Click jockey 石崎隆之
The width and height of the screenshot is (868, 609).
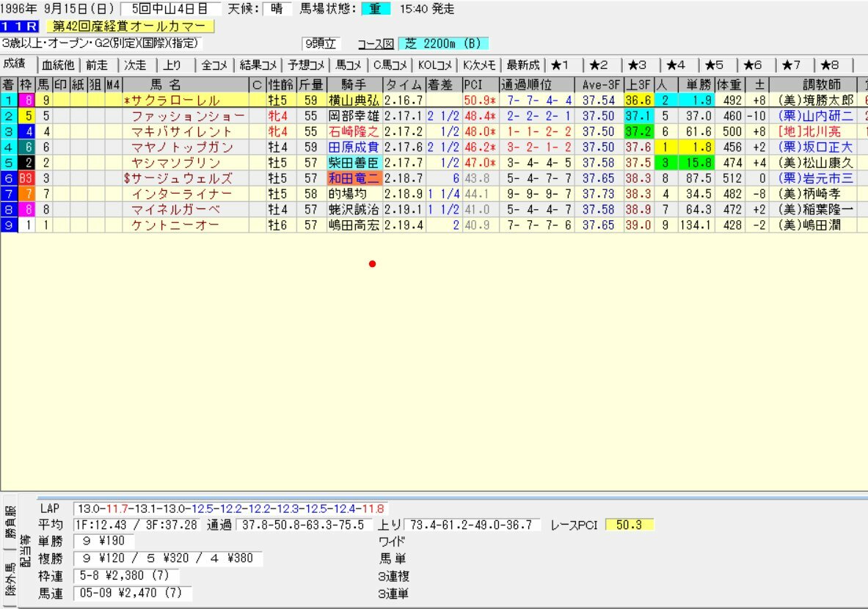(x=354, y=132)
